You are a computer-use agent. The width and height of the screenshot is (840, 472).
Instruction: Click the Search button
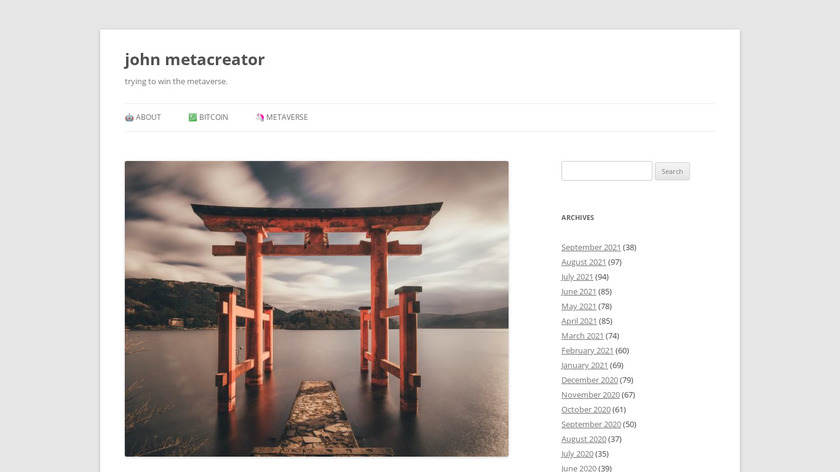(x=672, y=171)
